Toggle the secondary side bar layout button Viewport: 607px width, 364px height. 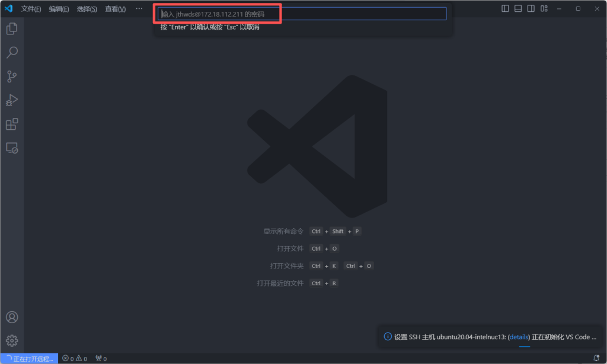pyautogui.click(x=531, y=9)
